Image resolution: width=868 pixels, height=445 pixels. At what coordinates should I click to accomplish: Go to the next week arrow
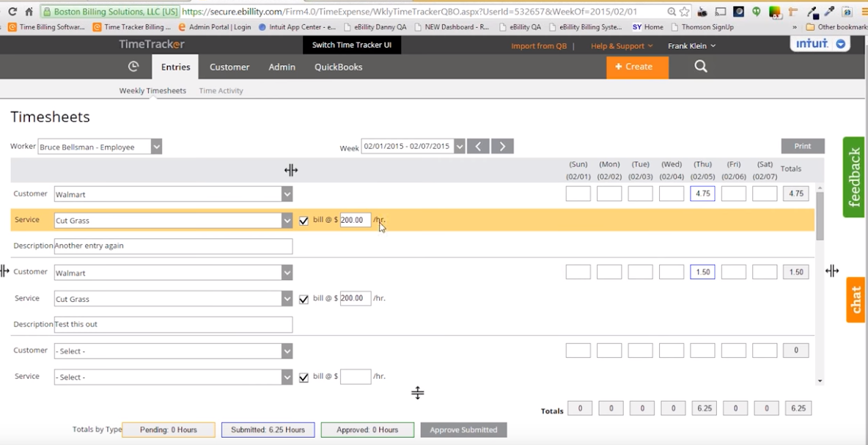tap(502, 146)
